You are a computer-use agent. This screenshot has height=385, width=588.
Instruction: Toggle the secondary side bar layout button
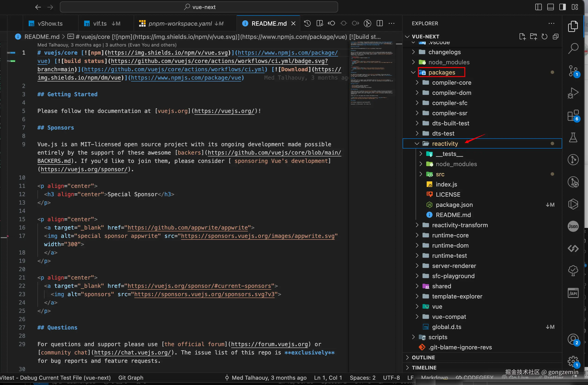coord(563,7)
